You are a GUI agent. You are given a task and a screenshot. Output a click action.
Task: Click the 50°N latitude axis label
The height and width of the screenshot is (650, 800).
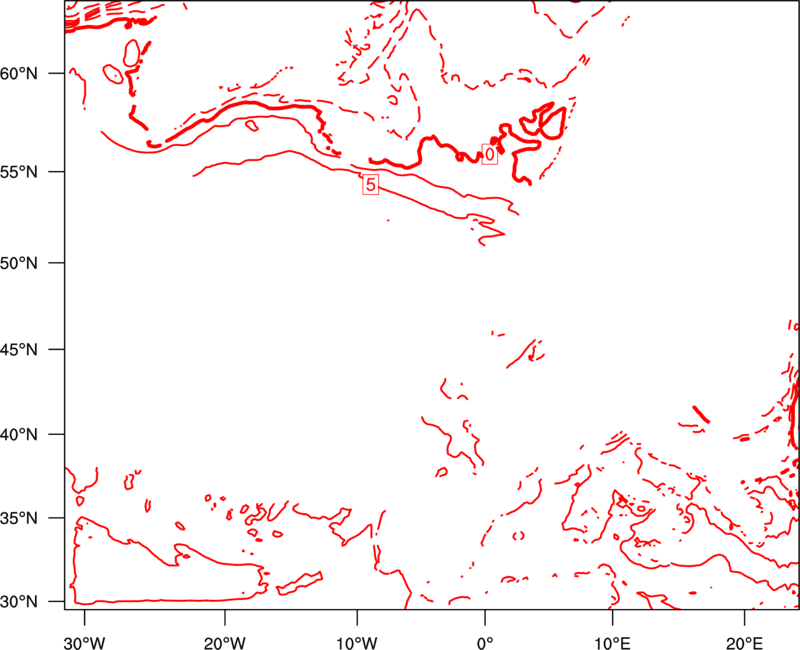coord(19,263)
